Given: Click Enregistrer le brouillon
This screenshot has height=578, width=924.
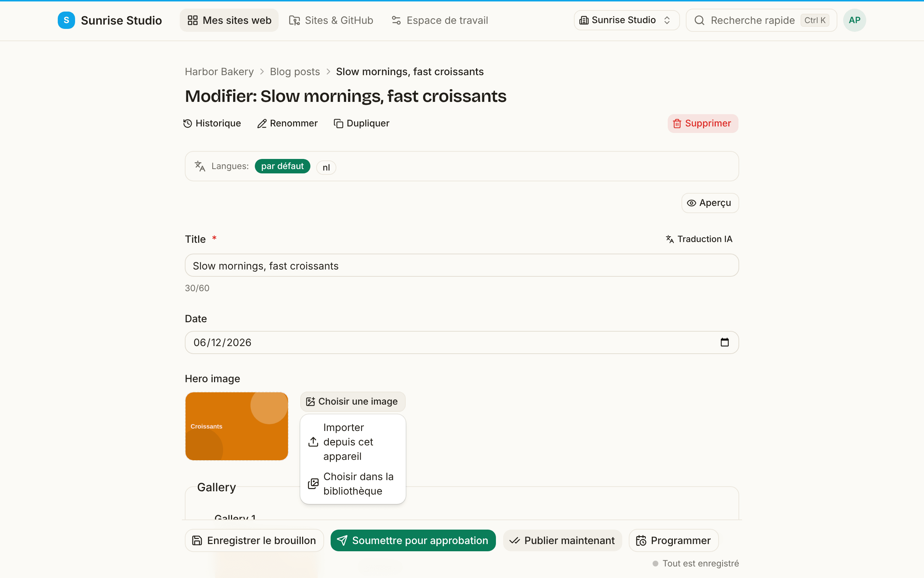Looking at the screenshot, I should click(x=254, y=540).
